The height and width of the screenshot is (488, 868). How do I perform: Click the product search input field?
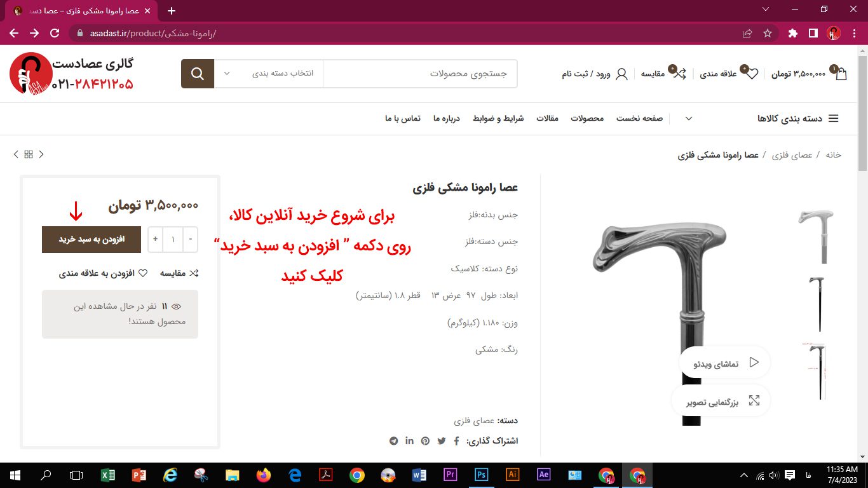[x=419, y=74]
